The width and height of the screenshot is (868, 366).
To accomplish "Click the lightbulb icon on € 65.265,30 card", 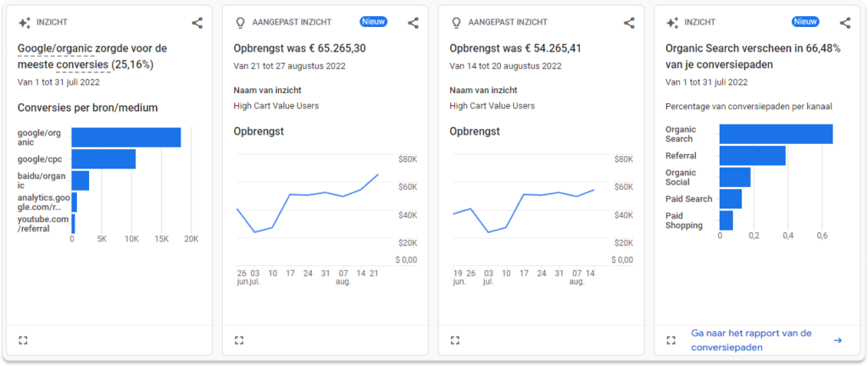I will tap(240, 23).
